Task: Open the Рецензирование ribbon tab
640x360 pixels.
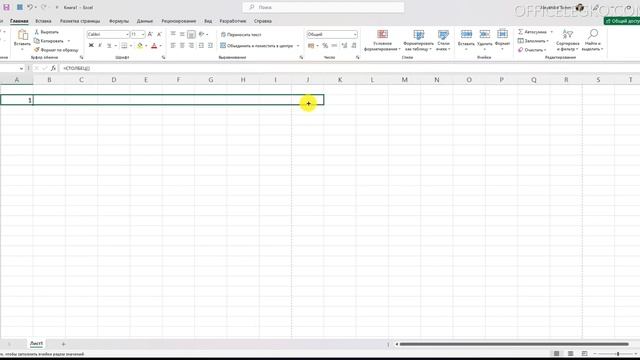Action: tap(179, 21)
